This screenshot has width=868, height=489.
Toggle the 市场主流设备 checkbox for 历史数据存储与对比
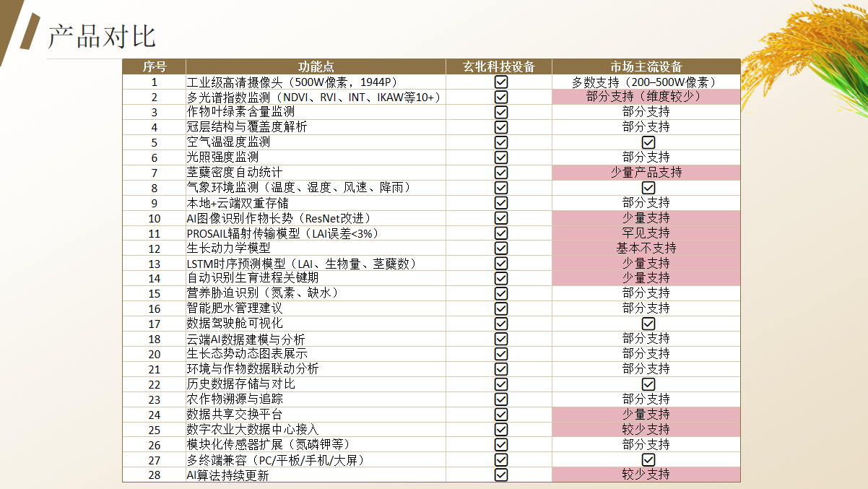click(648, 384)
